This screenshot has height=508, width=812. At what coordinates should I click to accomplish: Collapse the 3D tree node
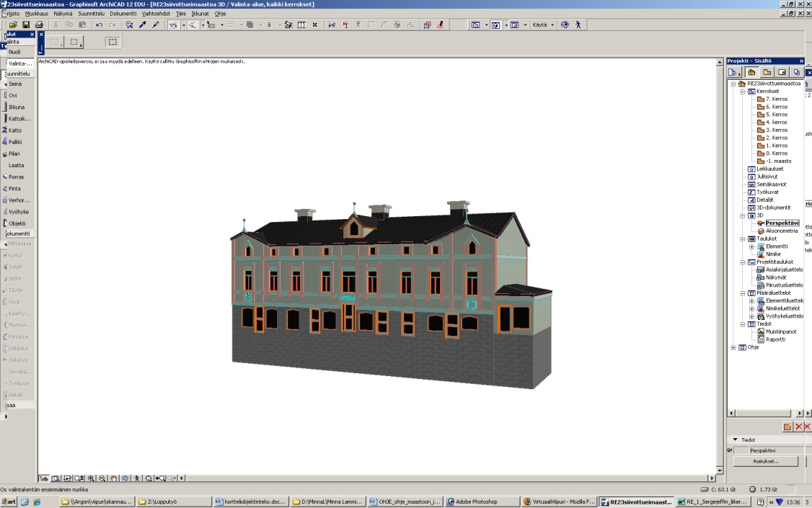tap(742, 215)
